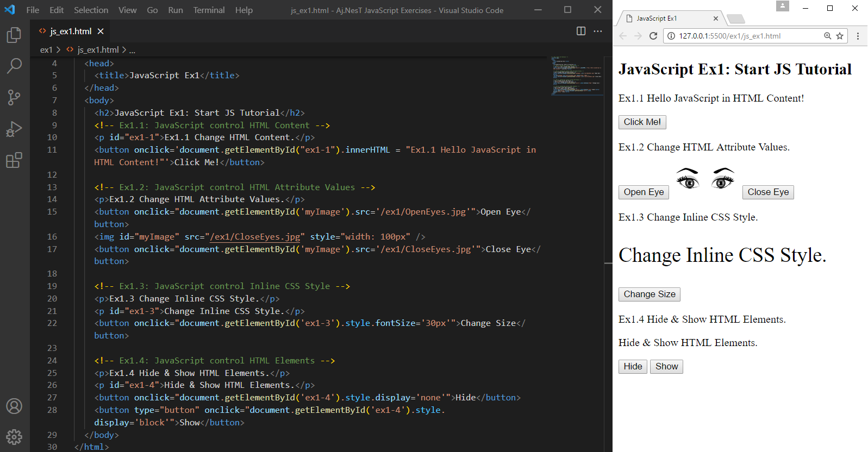Open the Source Control view
The image size is (868, 452).
(14, 98)
